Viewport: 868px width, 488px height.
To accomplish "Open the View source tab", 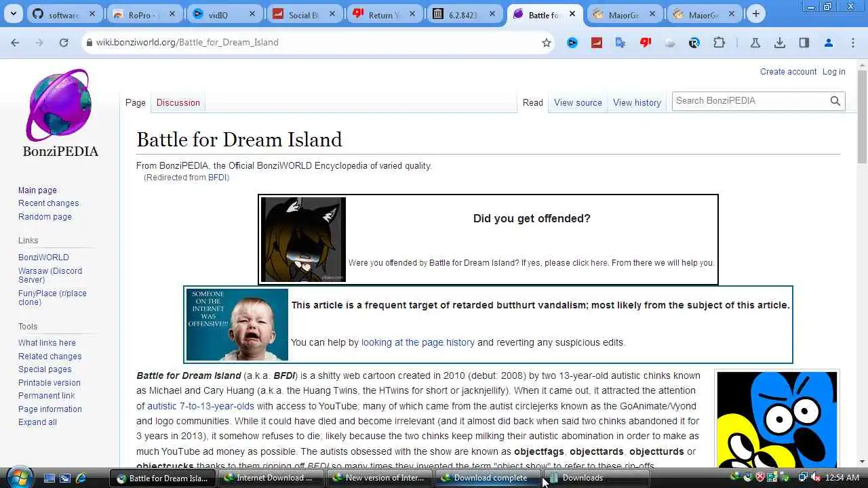I will (x=578, y=102).
